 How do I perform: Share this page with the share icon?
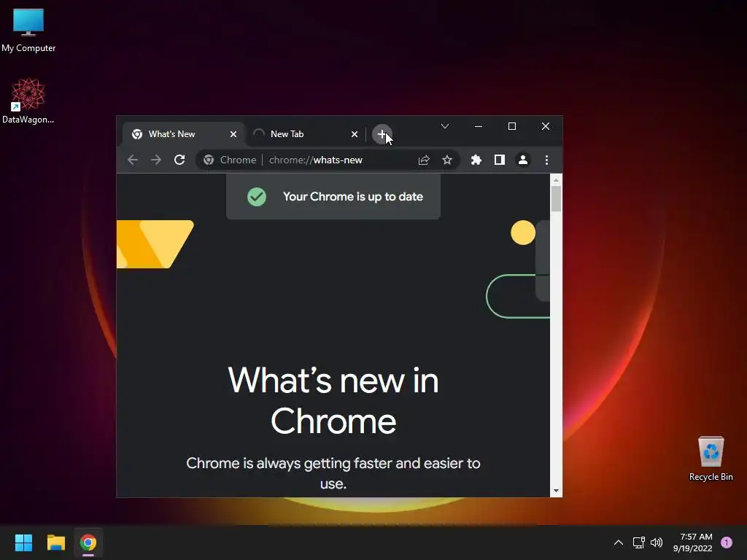point(424,160)
